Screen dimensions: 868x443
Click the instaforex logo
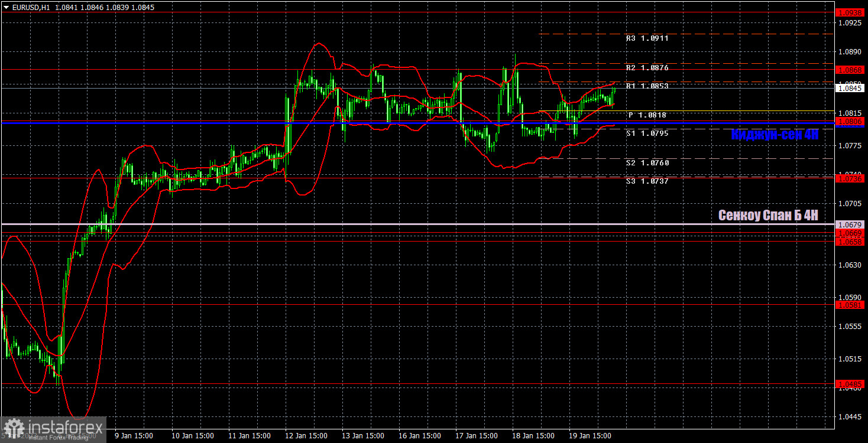click(x=53, y=429)
